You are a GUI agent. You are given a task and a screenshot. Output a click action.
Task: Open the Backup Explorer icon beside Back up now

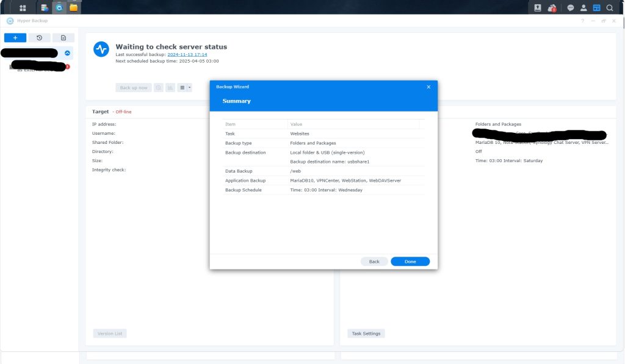(158, 88)
